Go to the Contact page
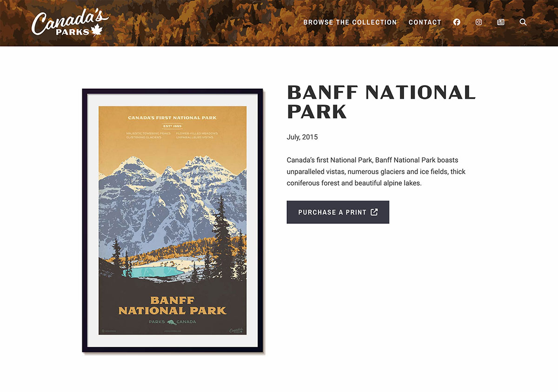Viewport: 558px width, 392px height. pyautogui.click(x=425, y=22)
